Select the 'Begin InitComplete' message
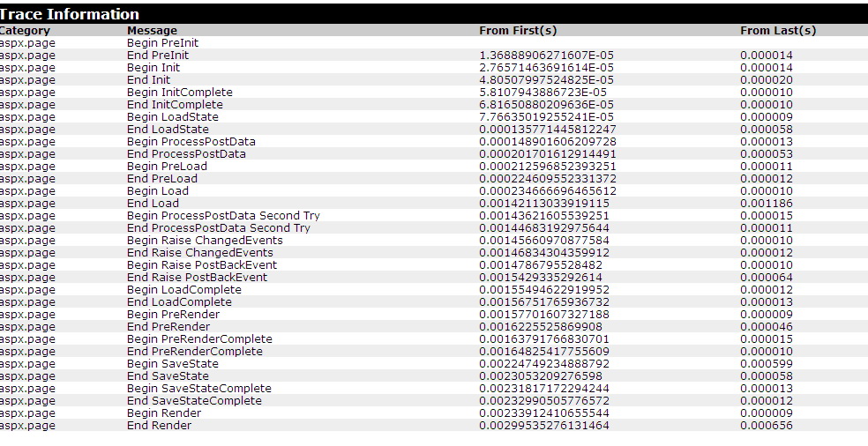This screenshot has width=868, height=446. coord(180,92)
